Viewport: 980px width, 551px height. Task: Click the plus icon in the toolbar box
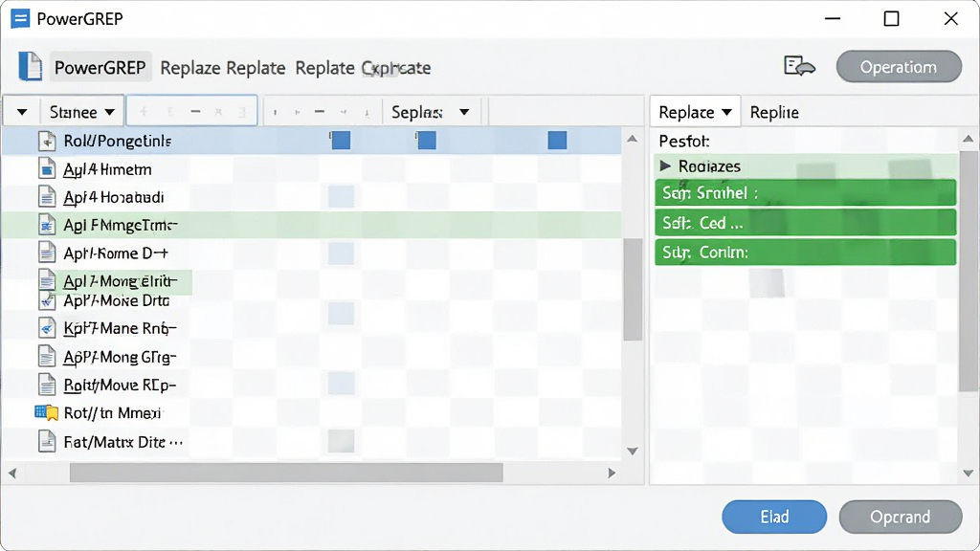(144, 112)
